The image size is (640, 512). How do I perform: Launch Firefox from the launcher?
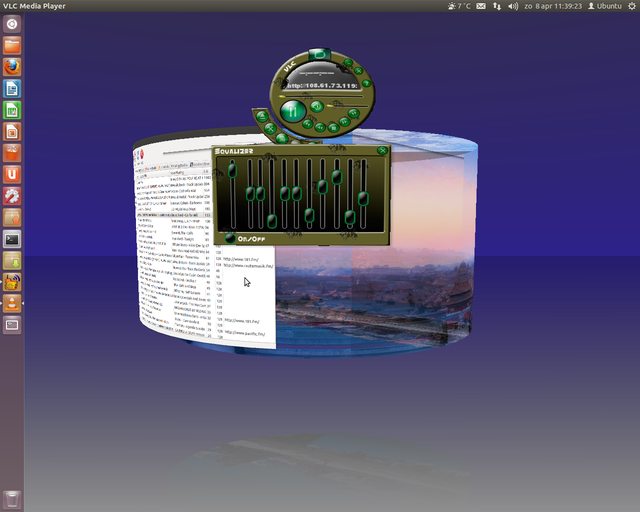pyautogui.click(x=12, y=67)
